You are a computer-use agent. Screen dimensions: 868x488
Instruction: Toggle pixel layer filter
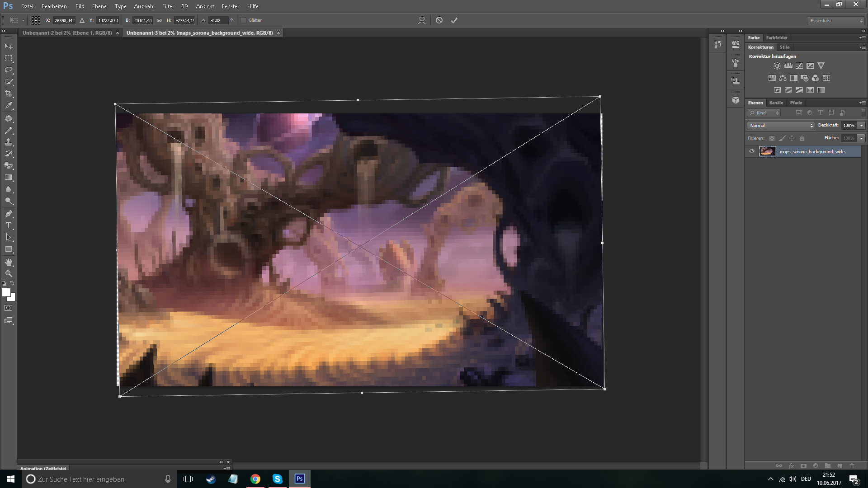pos(799,113)
